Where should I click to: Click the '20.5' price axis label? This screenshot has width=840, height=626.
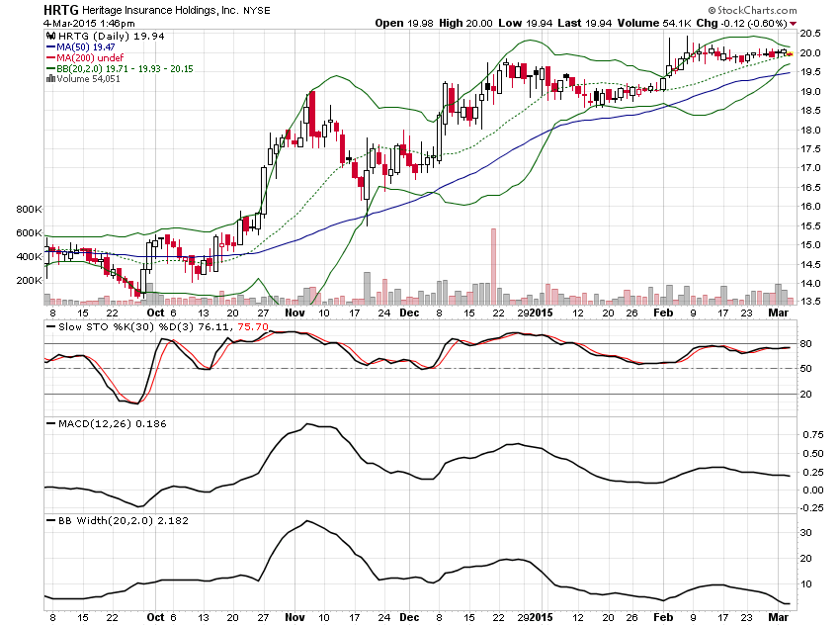point(810,34)
